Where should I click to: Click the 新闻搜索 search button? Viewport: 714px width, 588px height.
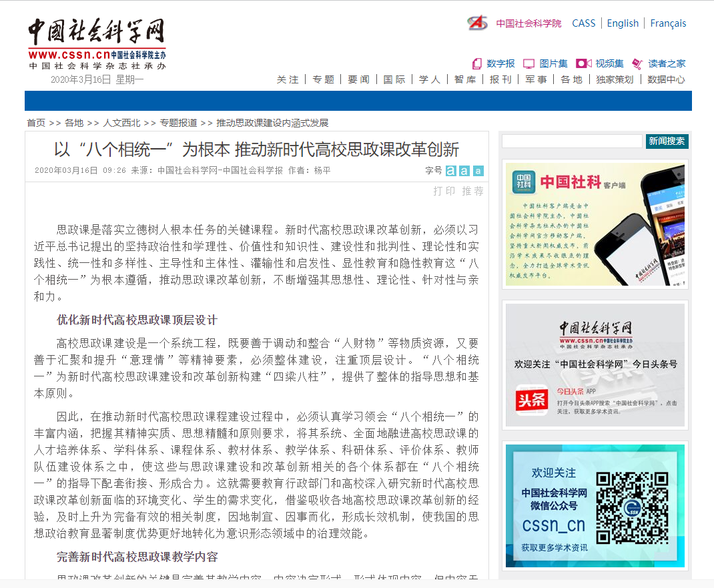pos(667,141)
